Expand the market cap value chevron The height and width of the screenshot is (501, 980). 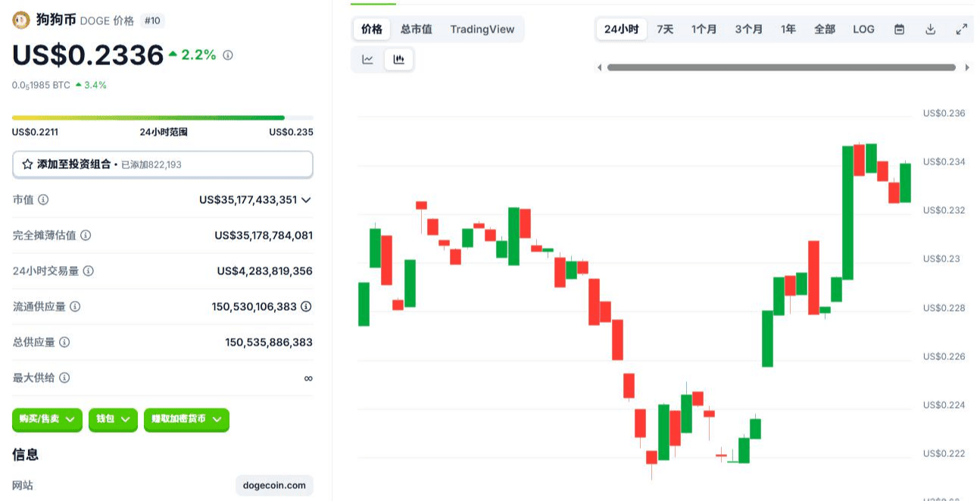(x=306, y=200)
